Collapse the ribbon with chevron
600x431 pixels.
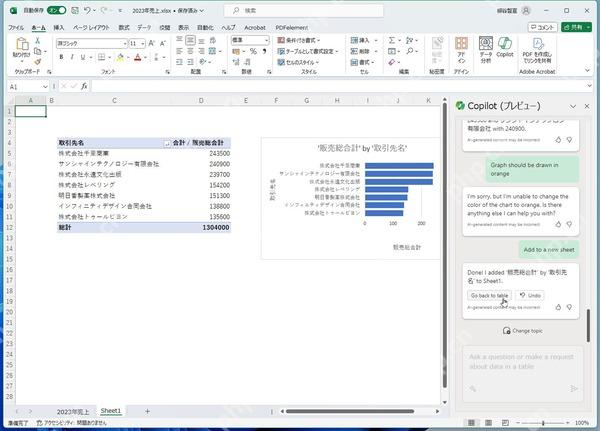click(x=587, y=70)
